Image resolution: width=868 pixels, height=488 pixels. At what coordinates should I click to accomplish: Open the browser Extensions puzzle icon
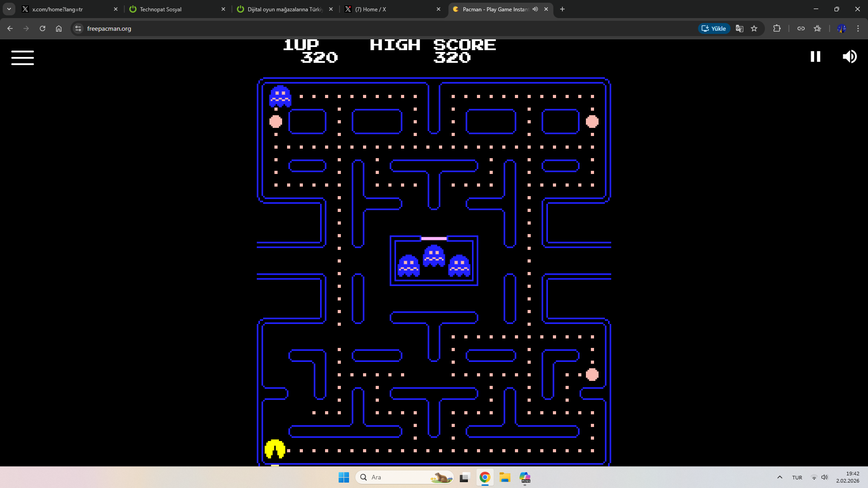pyautogui.click(x=777, y=28)
